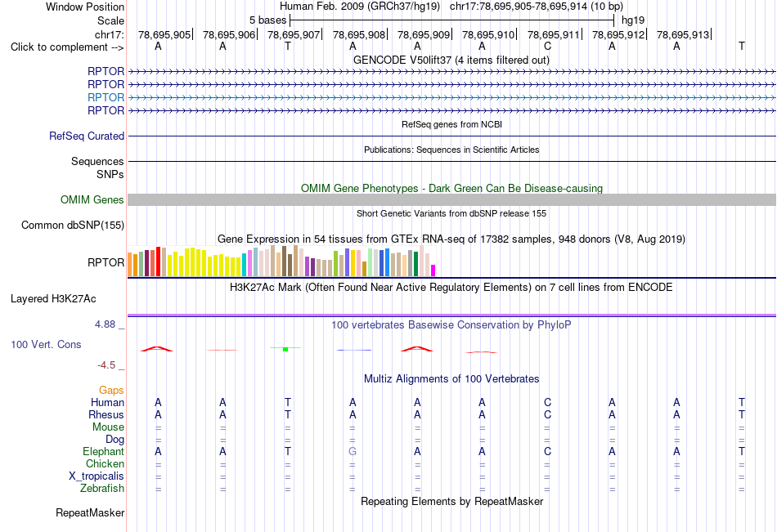777x532 pixels.
Task: Click the orange Gaps label
Action: pyautogui.click(x=111, y=391)
